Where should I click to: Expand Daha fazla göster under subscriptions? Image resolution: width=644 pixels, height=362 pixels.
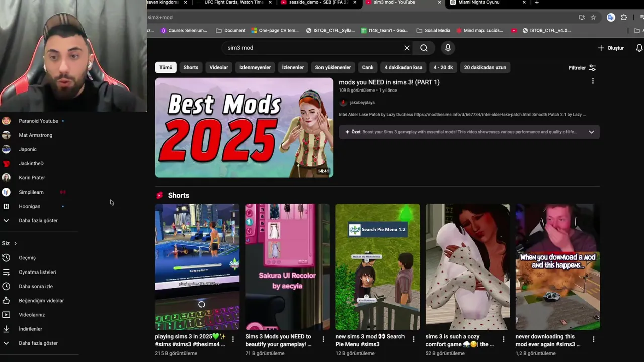pos(38,221)
